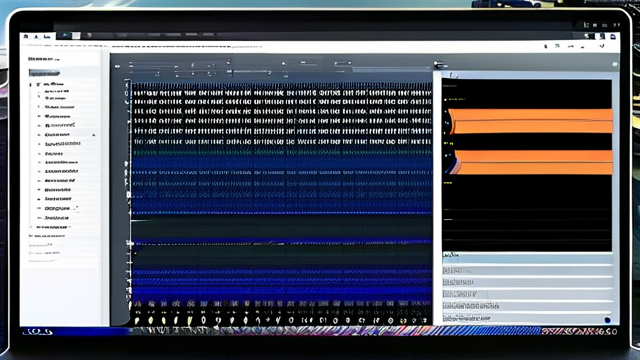Click the horizontal slider on the editor toolbar
Image resolution: width=640 pixels, height=360 pixels.
click(x=250, y=72)
